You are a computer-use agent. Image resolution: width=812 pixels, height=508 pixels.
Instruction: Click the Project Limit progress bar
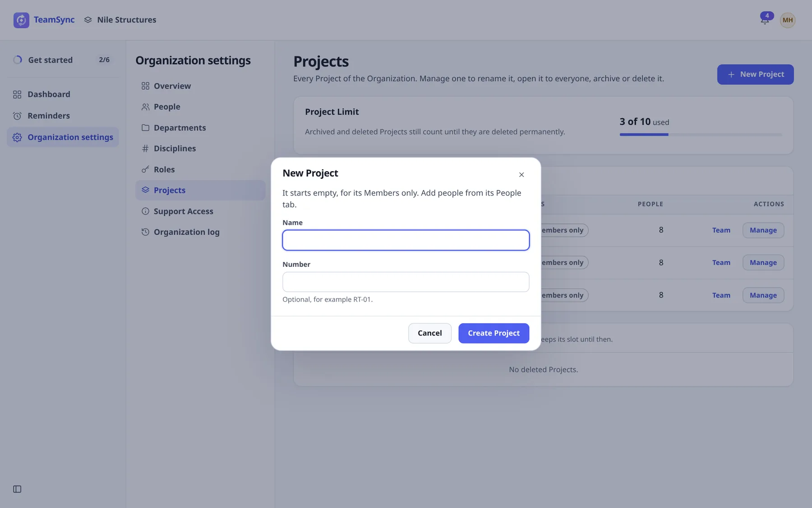click(701, 135)
